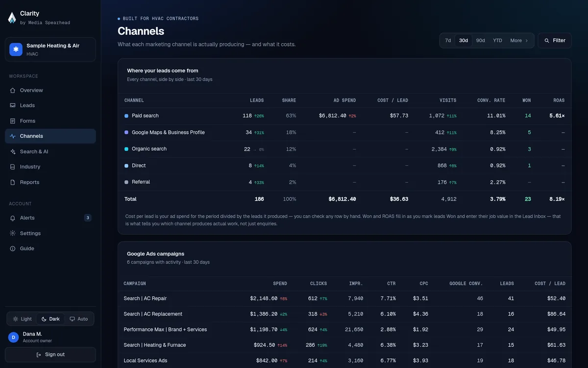Select the YTD date range
The width and height of the screenshot is (588, 368).
click(497, 41)
